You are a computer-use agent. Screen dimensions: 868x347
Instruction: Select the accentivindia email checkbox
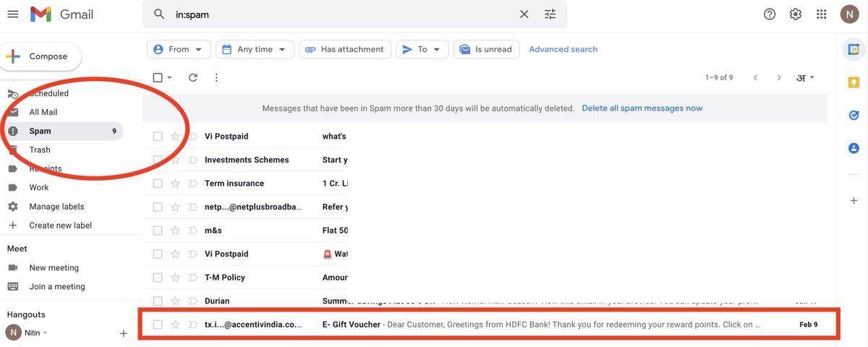158,325
